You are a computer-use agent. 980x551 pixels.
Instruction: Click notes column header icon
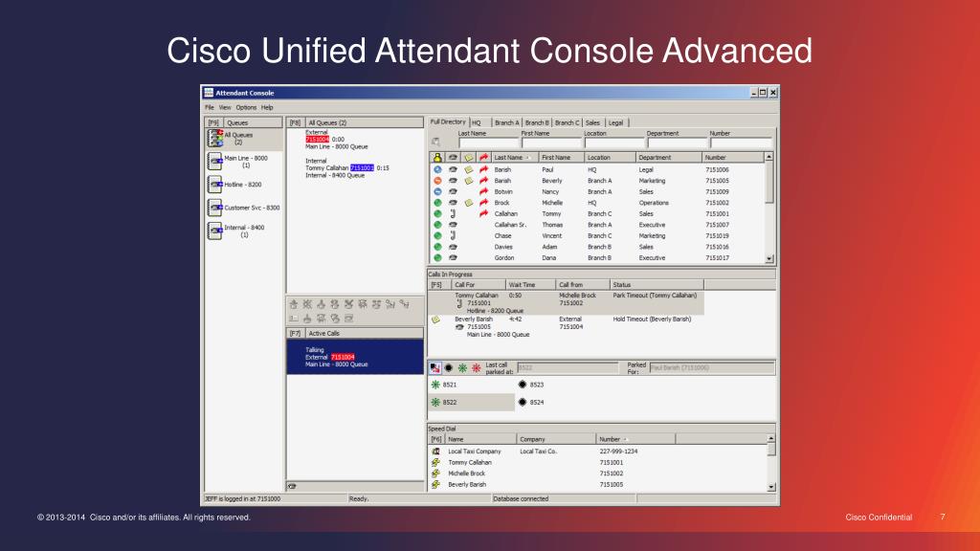[x=468, y=158]
